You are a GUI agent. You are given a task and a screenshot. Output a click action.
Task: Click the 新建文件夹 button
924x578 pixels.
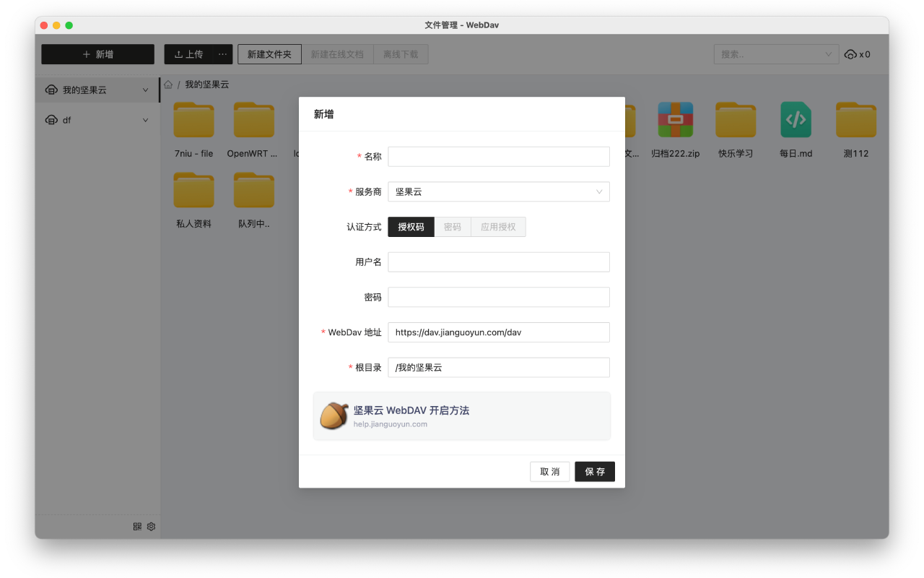[x=269, y=54]
